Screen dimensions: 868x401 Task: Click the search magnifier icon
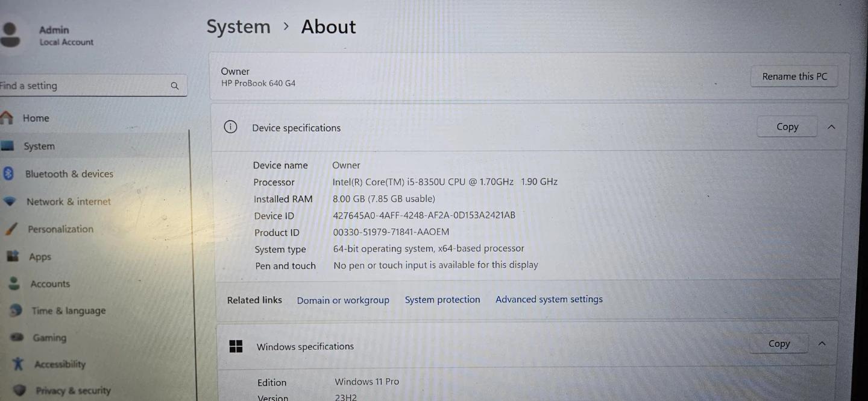tap(175, 86)
